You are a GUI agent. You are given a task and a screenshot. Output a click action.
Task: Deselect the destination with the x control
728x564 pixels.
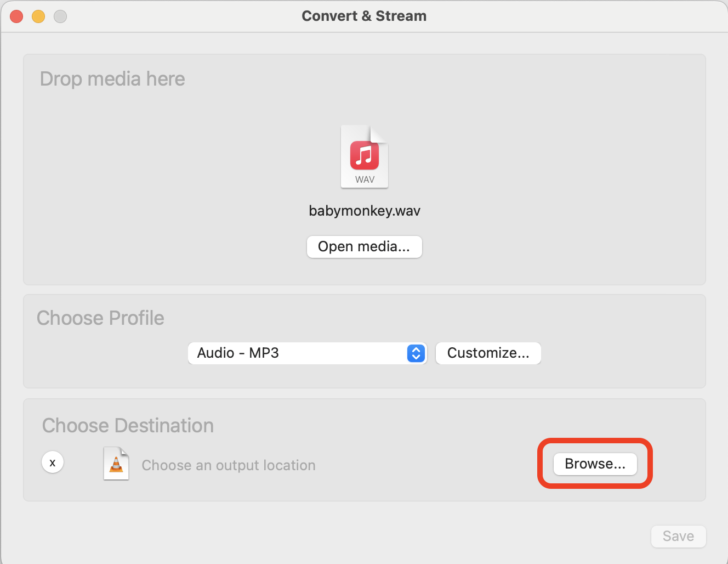tap(53, 462)
